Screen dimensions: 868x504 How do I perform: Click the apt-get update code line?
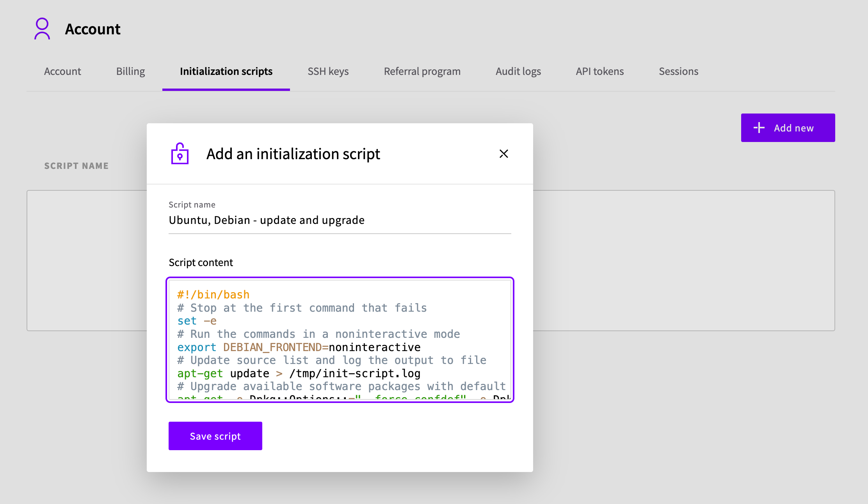click(x=299, y=373)
